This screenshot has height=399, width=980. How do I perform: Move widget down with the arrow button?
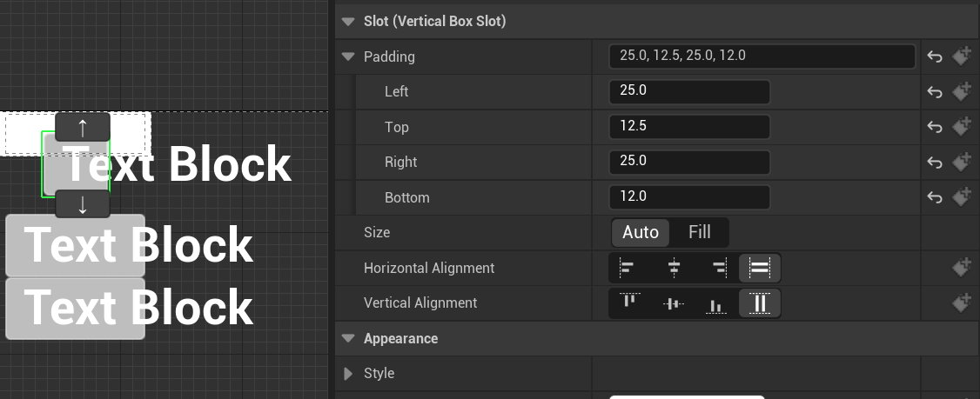[x=83, y=204]
